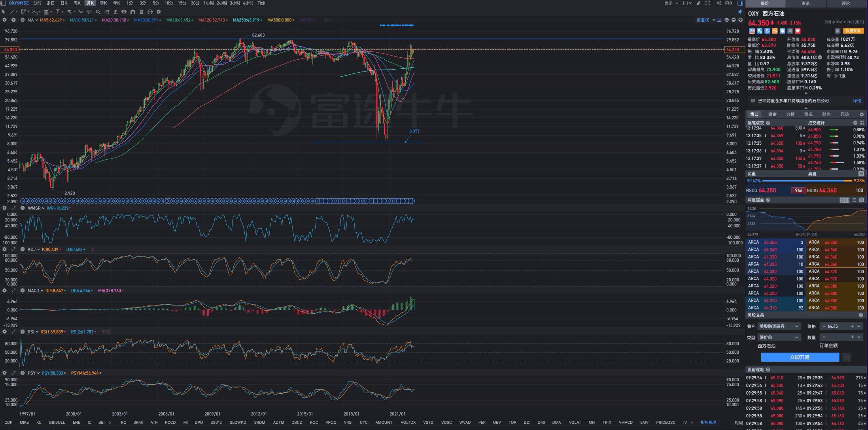This screenshot has width=868, height=430.
Task: Select the trend line drawing tool
Action: pos(11,12)
